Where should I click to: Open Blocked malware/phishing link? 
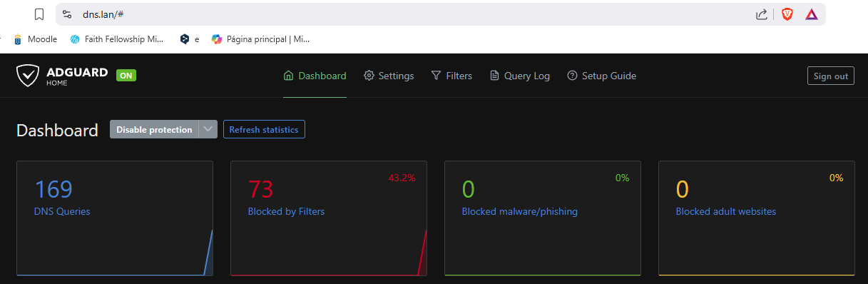[520, 211]
